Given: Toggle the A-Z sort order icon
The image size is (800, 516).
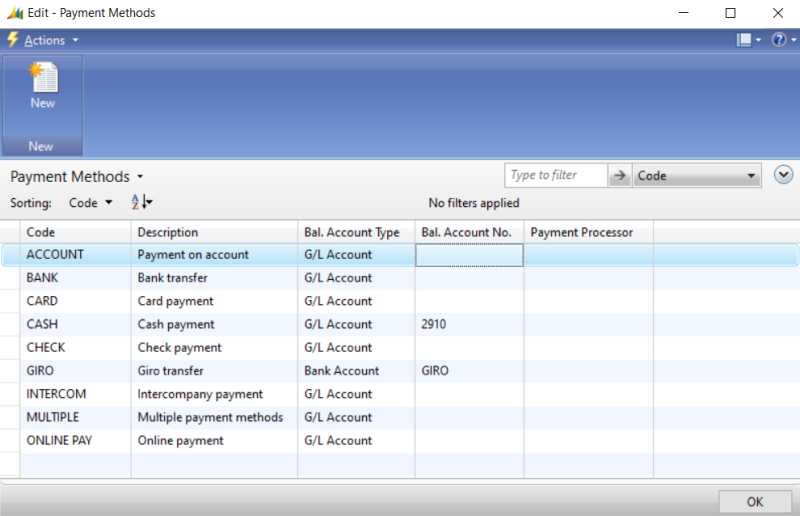Looking at the screenshot, I should (x=141, y=202).
